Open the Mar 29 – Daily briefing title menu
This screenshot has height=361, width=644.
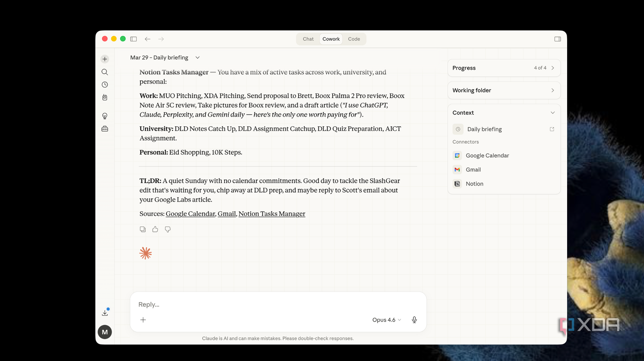[x=165, y=58]
